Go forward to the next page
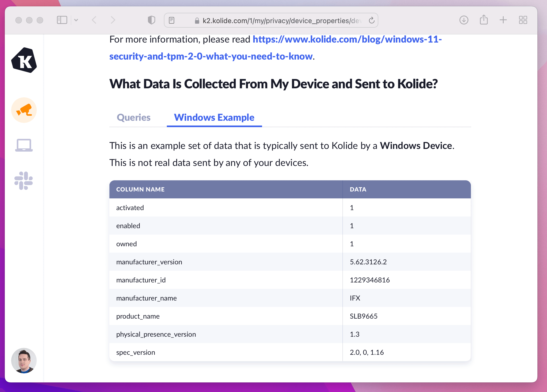 click(113, 20)
